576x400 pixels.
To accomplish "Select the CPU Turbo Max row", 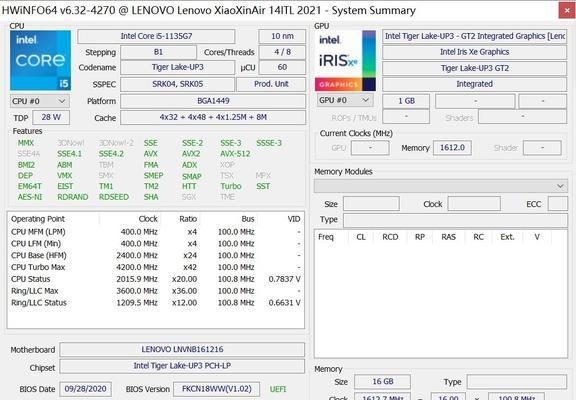I will (x=156, y=267).
